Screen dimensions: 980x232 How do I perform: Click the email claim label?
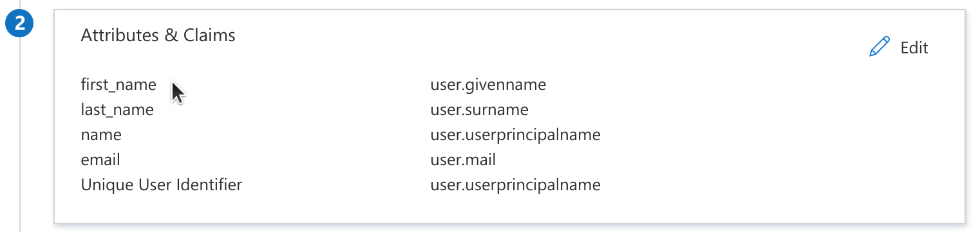tap(100, 160)
